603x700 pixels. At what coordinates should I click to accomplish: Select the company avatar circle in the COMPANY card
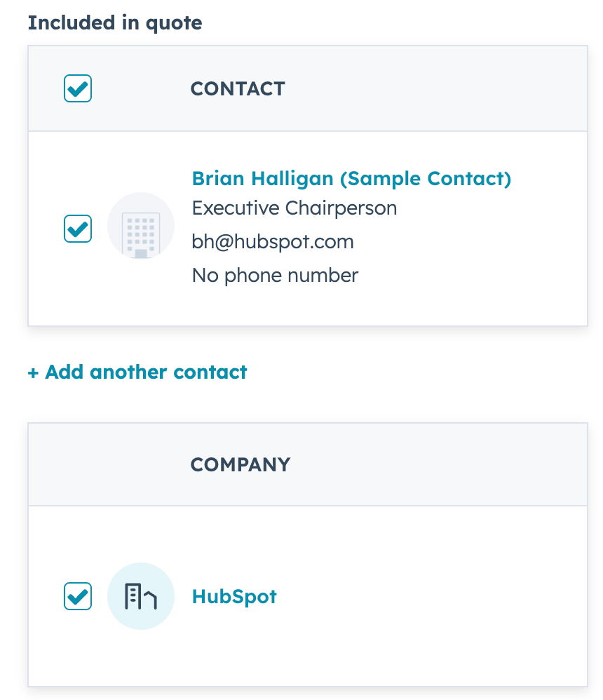(x=140, y=596)
